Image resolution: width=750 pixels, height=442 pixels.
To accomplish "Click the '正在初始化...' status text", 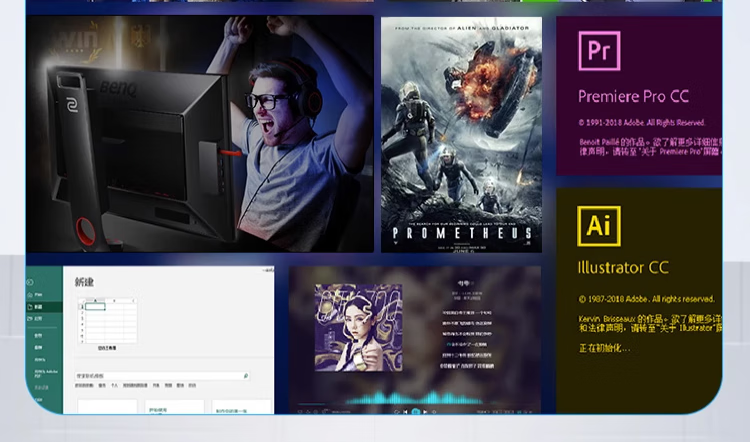I will point(604,348).
